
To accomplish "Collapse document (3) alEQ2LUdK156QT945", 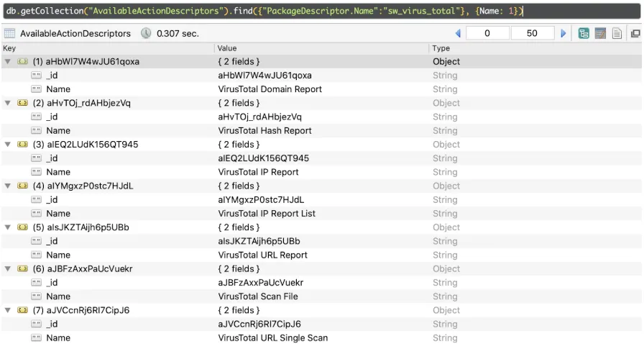I will [8, 145].
